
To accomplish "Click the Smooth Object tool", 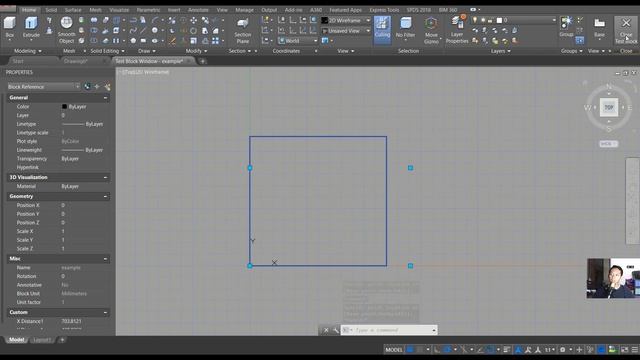I will point(66,30).
